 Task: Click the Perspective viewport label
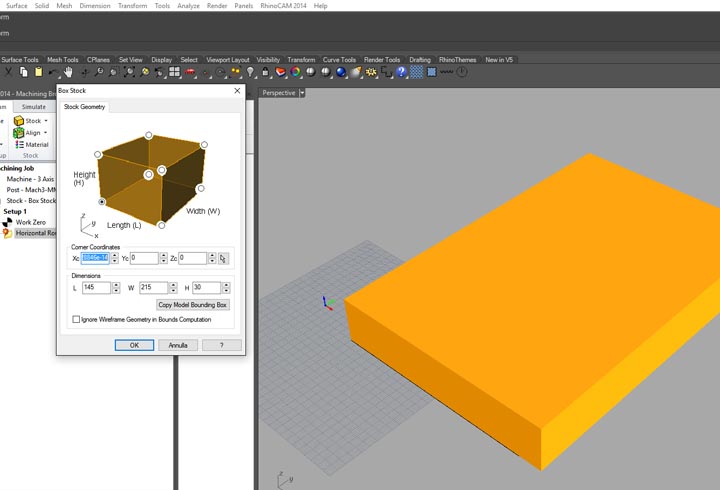(279, 93)
